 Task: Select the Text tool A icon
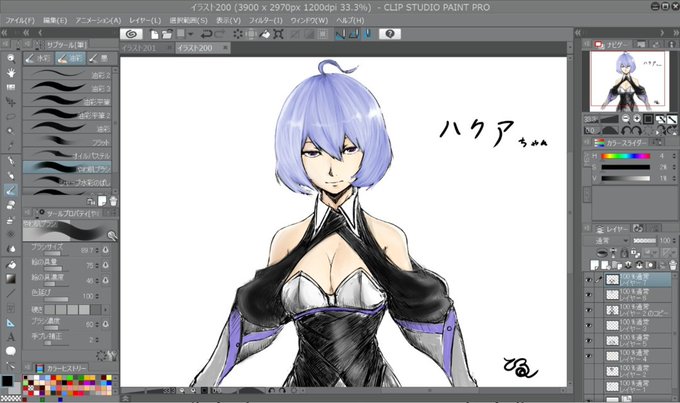pos(11,337)
